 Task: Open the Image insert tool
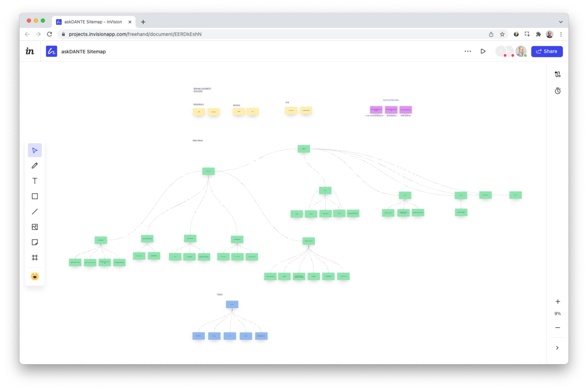click(35, 227)
